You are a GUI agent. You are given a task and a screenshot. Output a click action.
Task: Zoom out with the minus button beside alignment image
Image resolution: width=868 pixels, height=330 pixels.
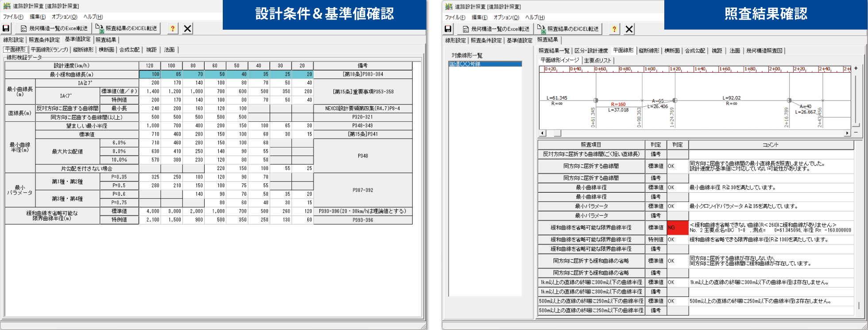[856, 132]
